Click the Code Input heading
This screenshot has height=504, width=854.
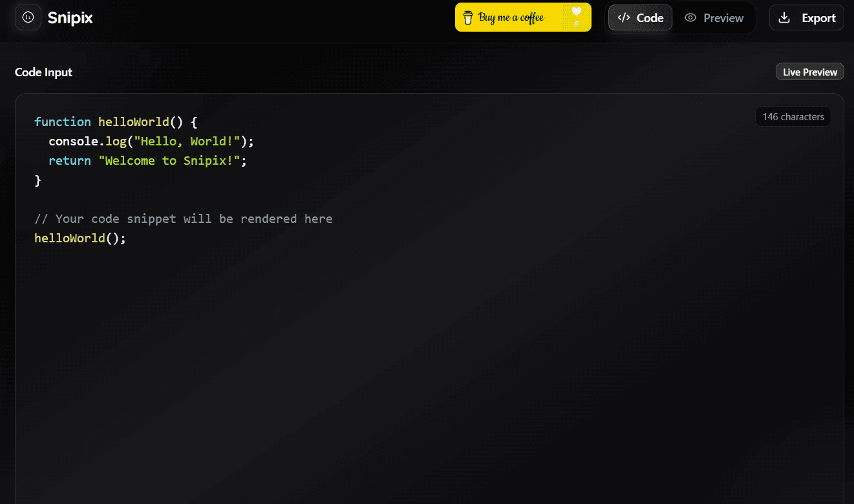(x=43, y=72)
